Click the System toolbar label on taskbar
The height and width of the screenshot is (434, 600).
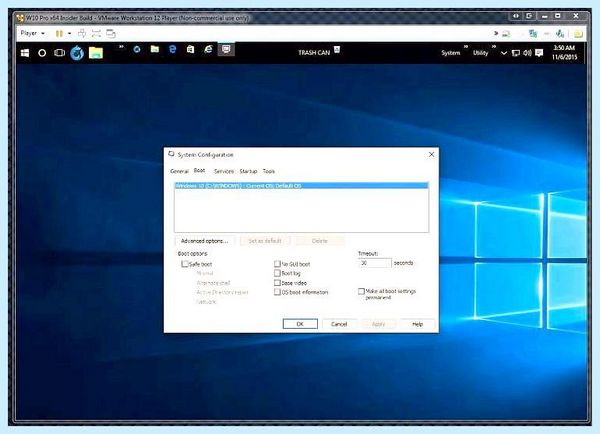coord(451,53)
